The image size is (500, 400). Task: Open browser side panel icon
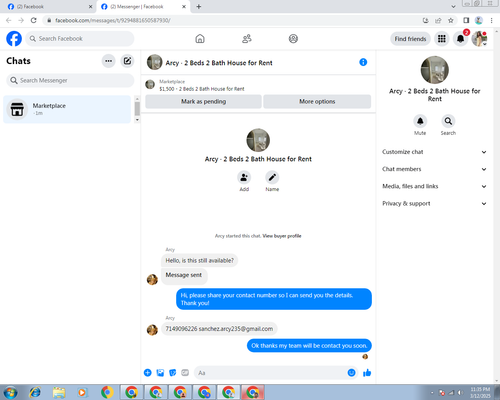[x=466, y=20]
